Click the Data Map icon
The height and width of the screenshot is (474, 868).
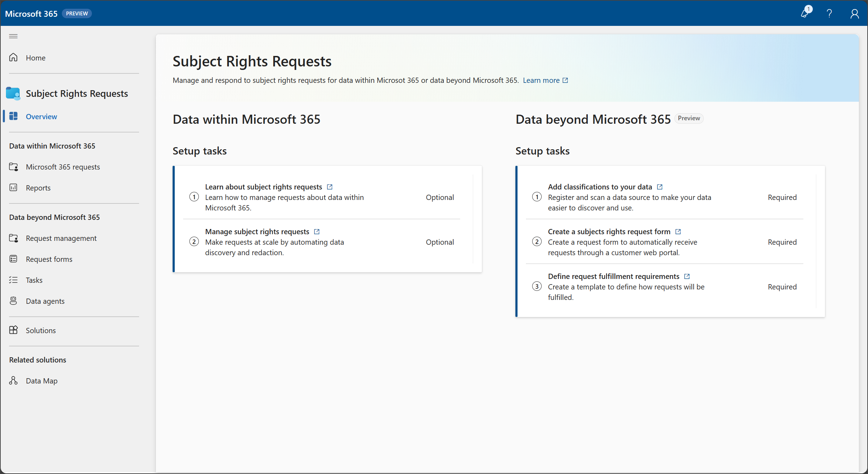coord(13,380)
